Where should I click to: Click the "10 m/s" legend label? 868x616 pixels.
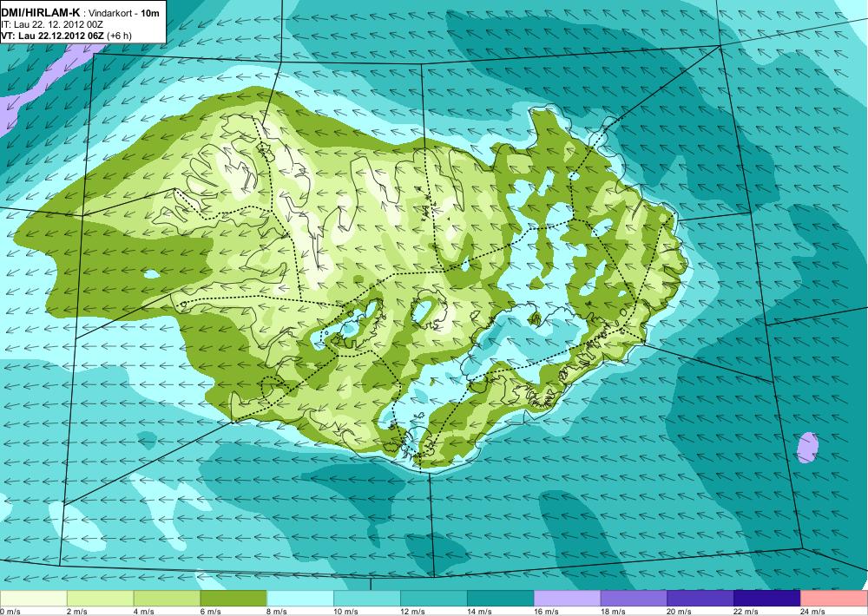(x=345, y=612)
